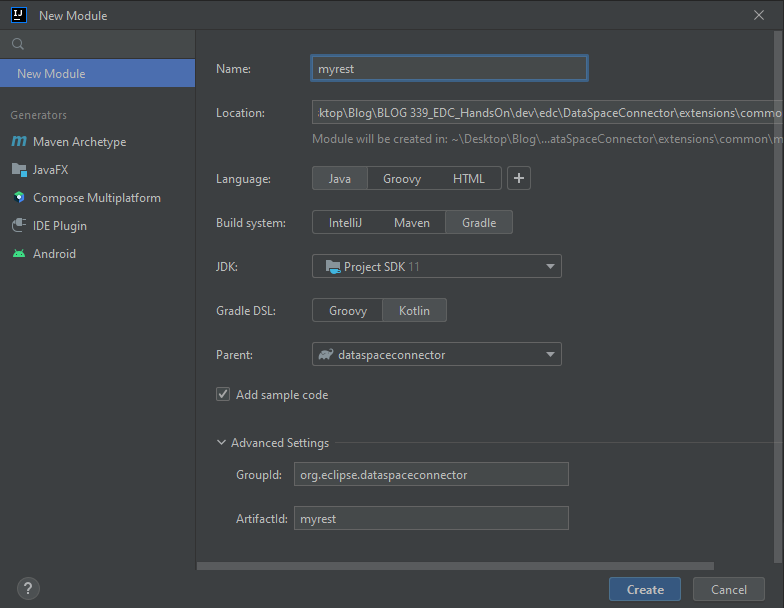Image resolution: width=784 pixels, height=608 pixels.
Task: Click the Gradle elephant icon in Parent
Action: (x=326, y=354)
